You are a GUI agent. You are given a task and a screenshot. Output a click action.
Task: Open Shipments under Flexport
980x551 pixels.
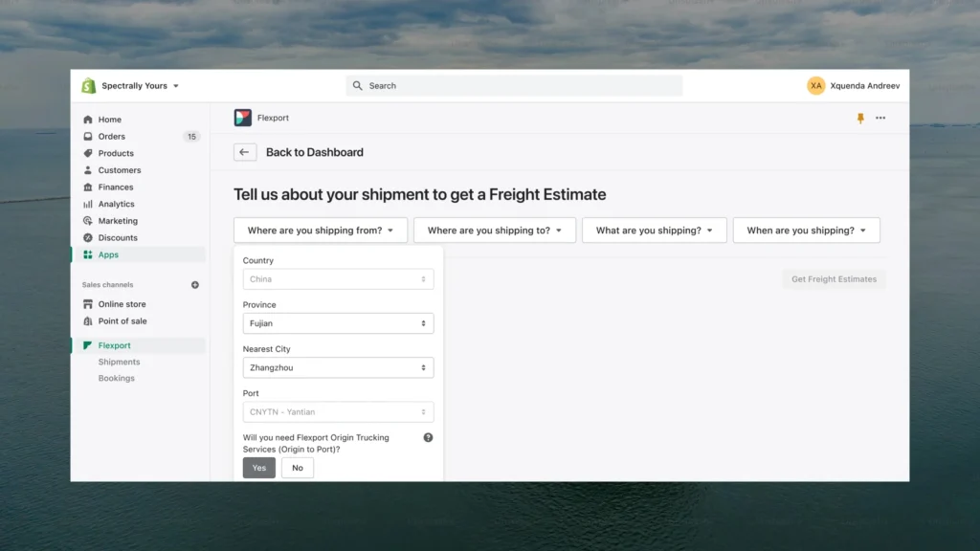pyautogui.click(x=119, y=362)
